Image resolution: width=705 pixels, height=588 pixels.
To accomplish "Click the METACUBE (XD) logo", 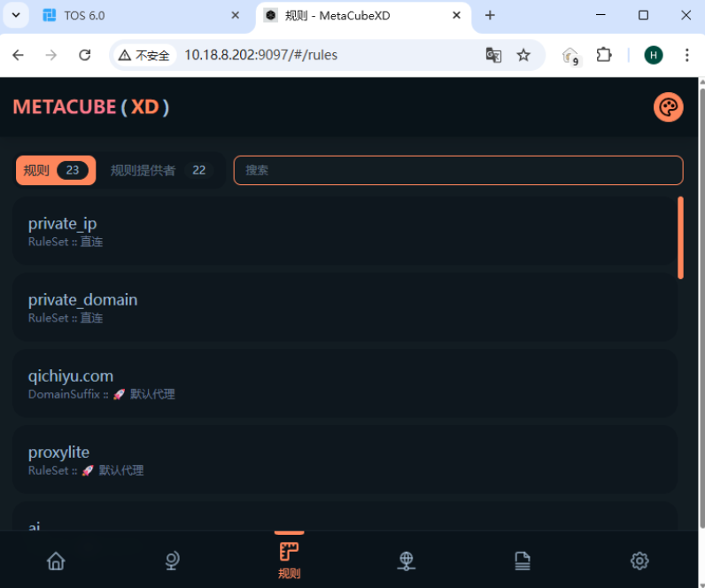I will tap(91, 107).
